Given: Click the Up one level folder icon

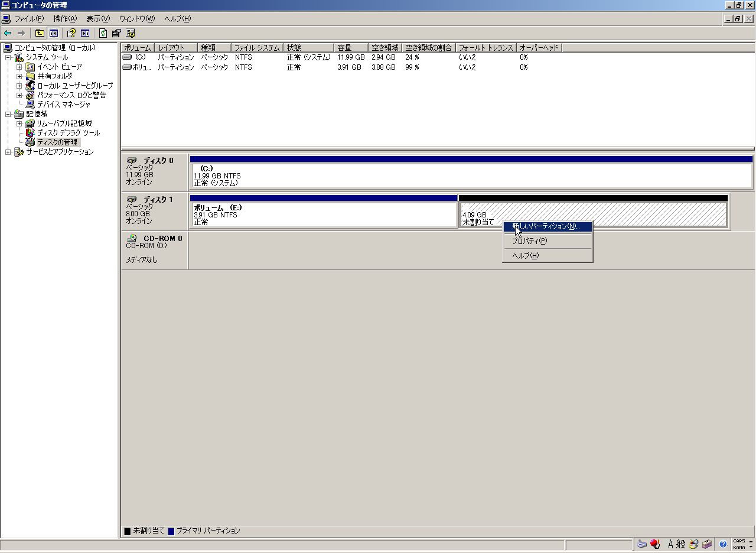Looking at the screenshot, I should (x=40, y=33).
